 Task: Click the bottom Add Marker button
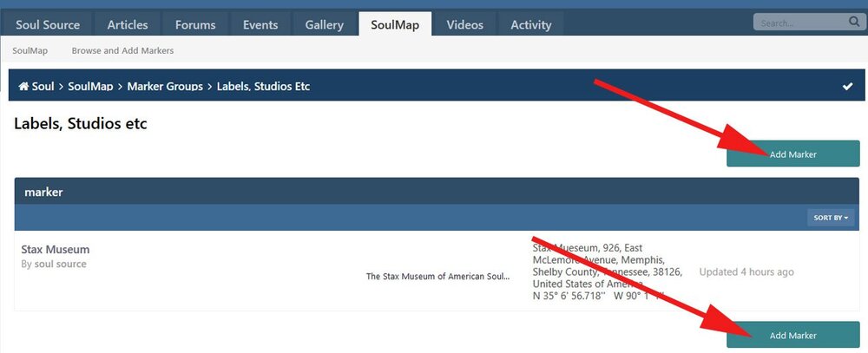(792, 335)
